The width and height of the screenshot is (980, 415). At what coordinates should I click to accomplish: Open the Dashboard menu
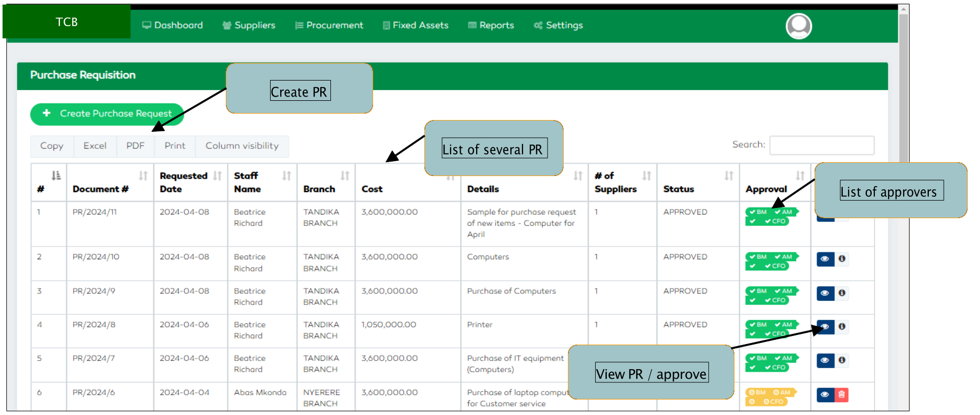(x=172, y=25)
